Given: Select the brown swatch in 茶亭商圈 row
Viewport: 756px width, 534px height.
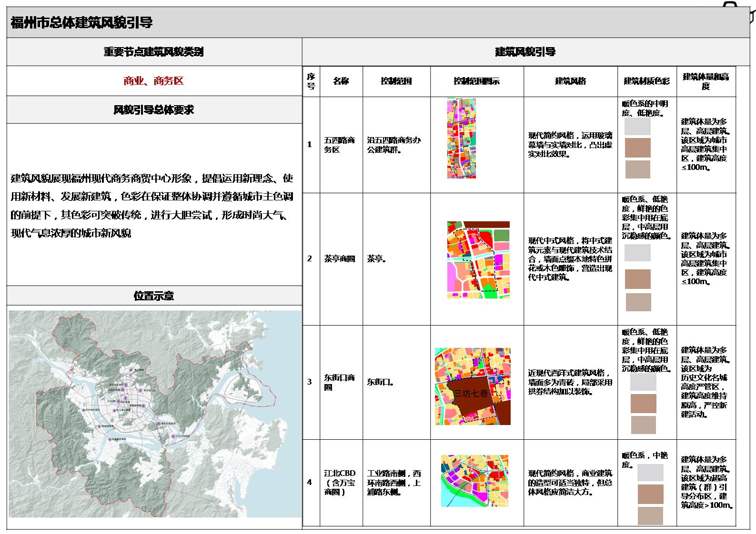Looking at the screenshot, I should [x=637, y=279].
